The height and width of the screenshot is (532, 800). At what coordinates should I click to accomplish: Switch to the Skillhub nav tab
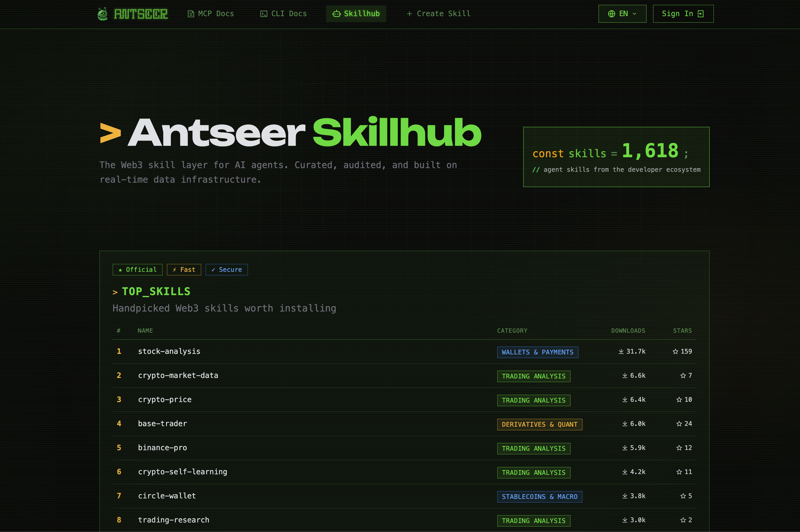click(x=356, y=13)
